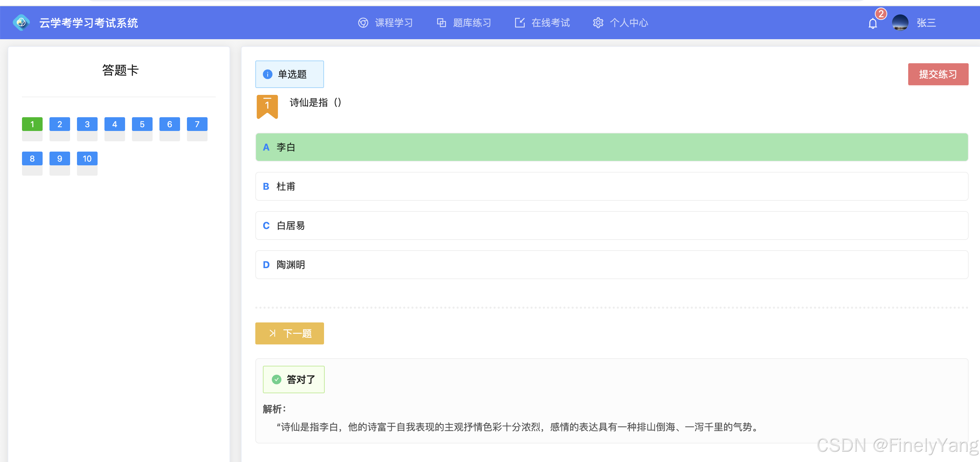Click the user avatar picture
The width and height of the screenshot is (980, 462).
(x=900, y=23)
